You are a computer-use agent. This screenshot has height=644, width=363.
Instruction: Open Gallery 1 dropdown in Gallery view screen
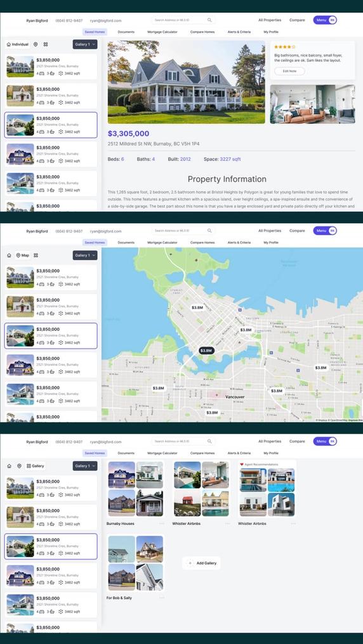pos(85,466)
